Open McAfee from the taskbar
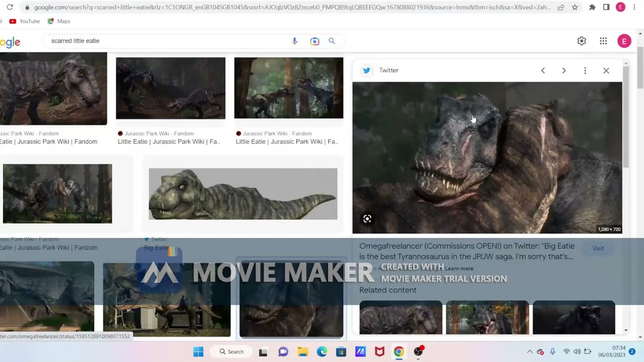Image resolution: width=644 pixels, height=362 pixels. pos(380,351)
